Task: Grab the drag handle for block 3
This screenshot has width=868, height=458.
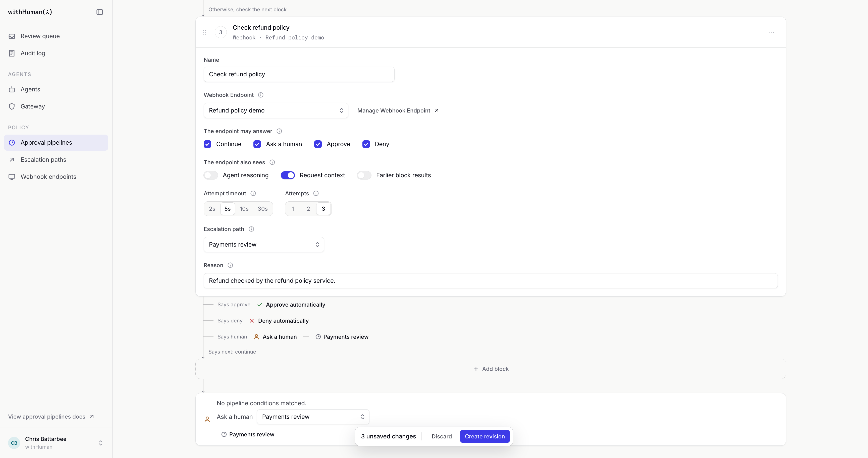Action: click(204, 32)
